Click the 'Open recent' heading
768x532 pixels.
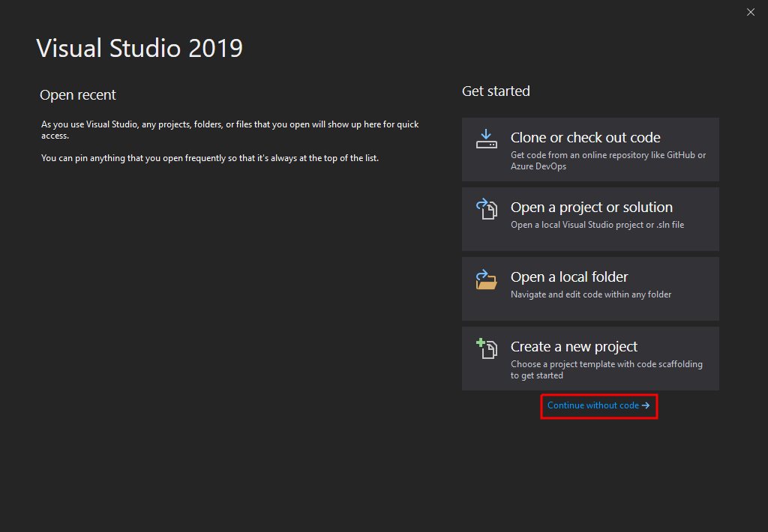(78, 95)
